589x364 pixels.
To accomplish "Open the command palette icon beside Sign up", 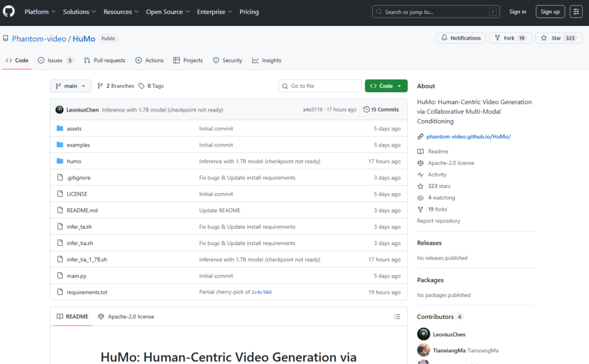I will [x=576, y=12].
